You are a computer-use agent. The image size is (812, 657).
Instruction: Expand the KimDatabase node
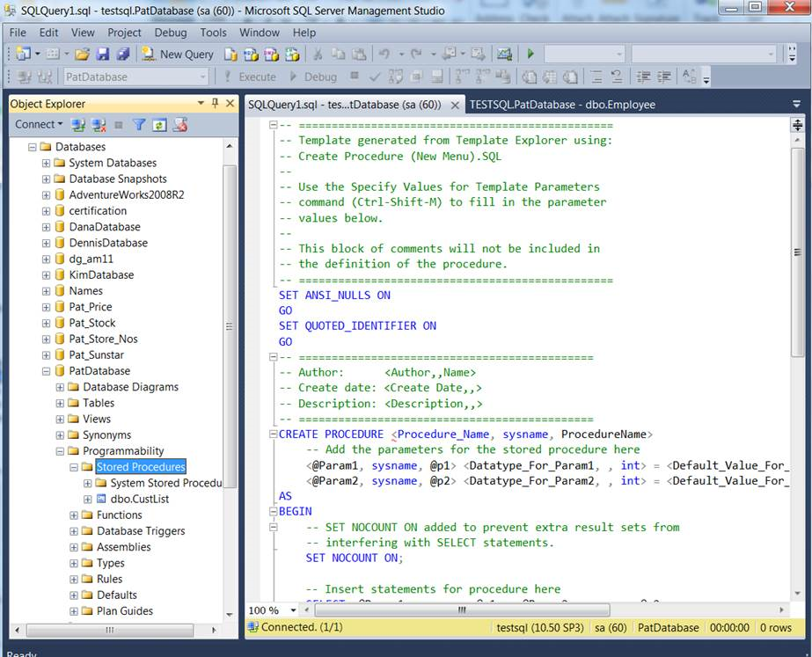click(46, 275)
